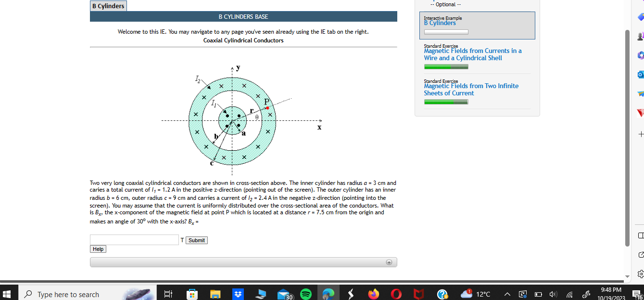Add a new site with the sidebar plus

(x=640, y=134)
